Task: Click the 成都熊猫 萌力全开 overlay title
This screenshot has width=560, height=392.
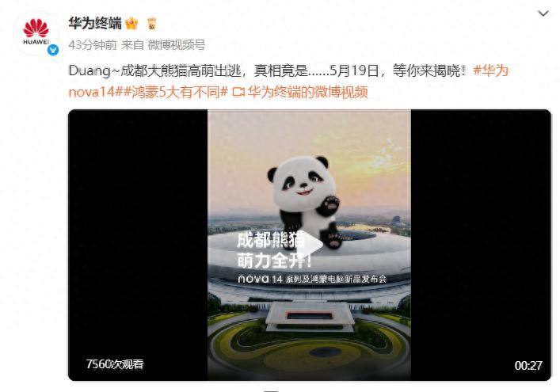Action: tap(273, 250)
